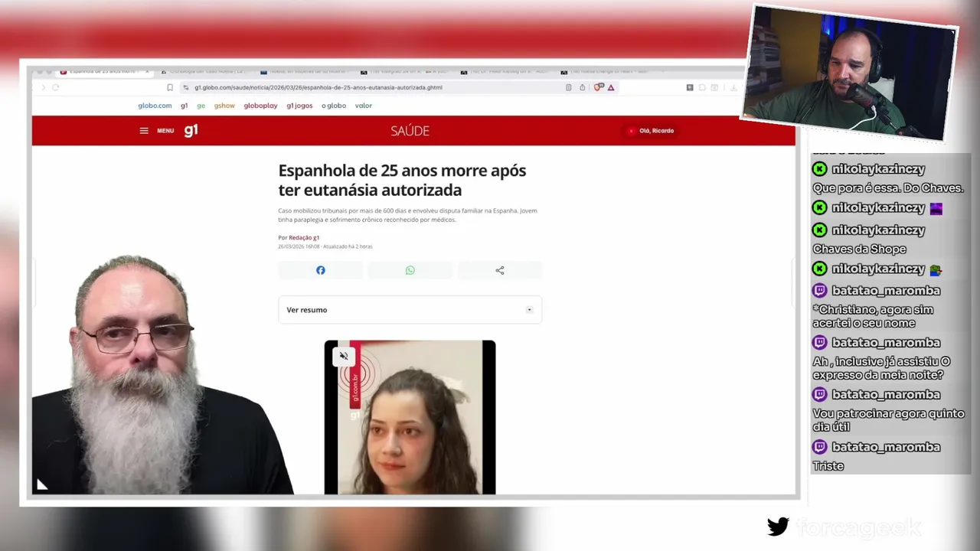Viewport: 980px width, 551px height.
Task: Click chat message Vou patrocinar agora quinto
Action: pyautogui.click(x=888, y=420)
